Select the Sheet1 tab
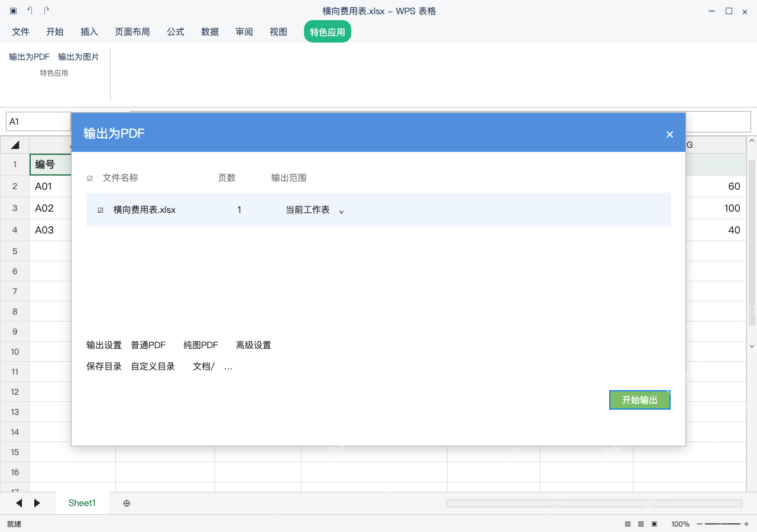The width and height of the screenshot is (757, 532). (82, 503)
